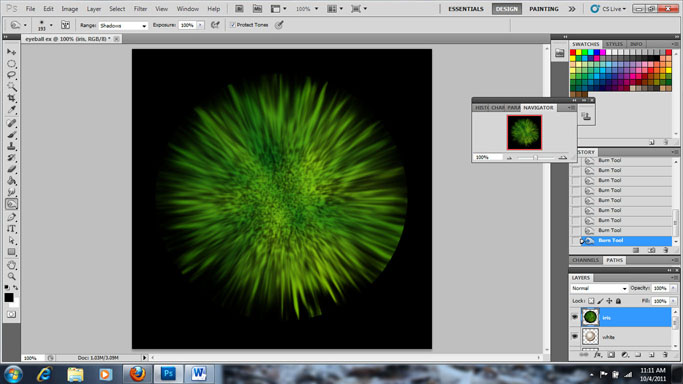
Task: Toggle the Protect Tones checkbox
Action: click(233, 25)
